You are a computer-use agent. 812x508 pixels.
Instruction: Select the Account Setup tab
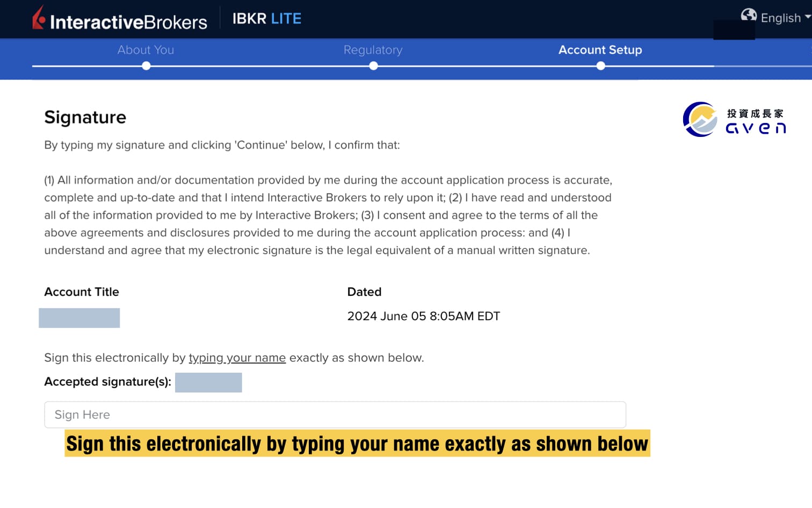pyautogui.click(x=600, y=50)
